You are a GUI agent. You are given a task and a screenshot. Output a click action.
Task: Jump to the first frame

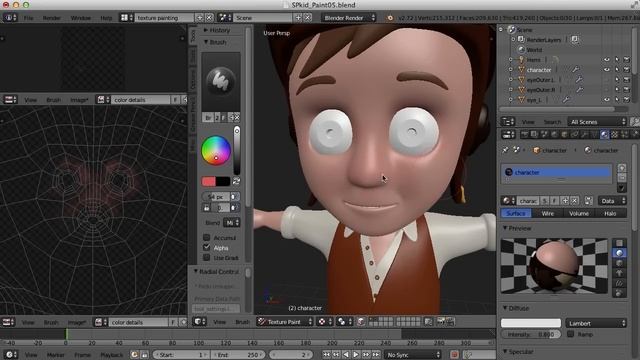[x=326, y=355]
